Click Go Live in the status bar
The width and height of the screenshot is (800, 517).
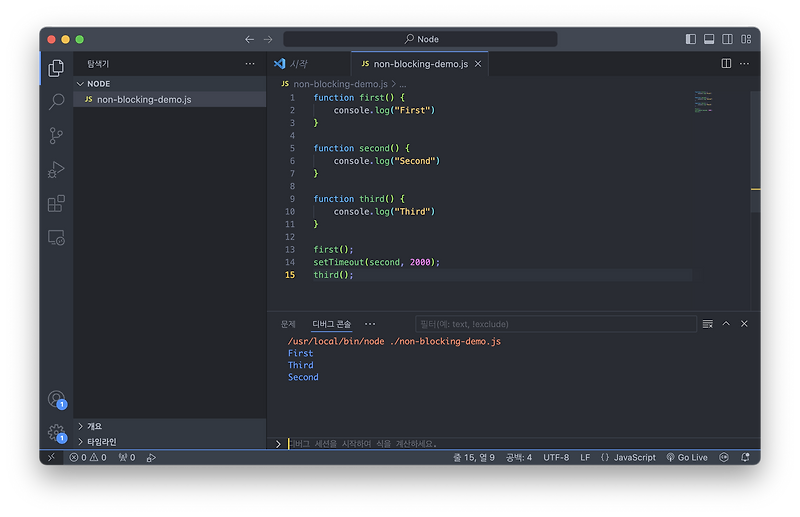point(687,457)
